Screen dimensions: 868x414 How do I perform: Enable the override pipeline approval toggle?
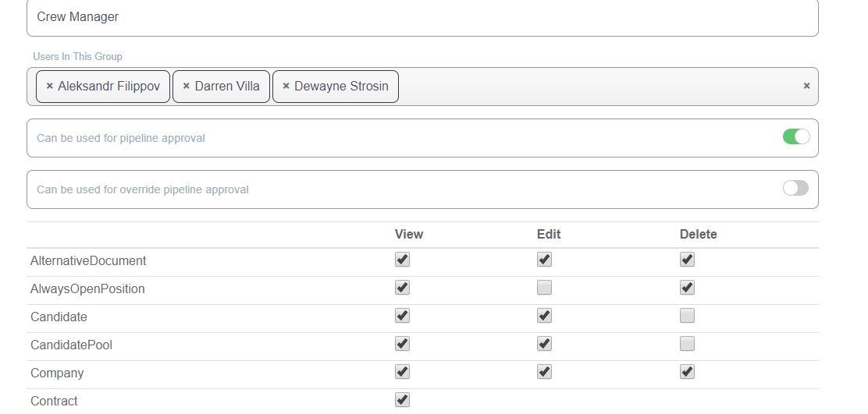795,189
